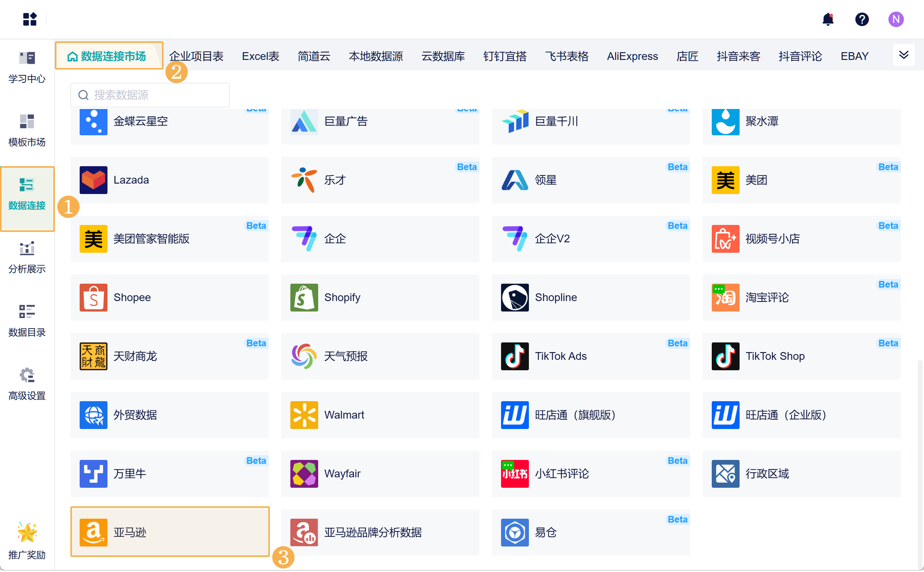Screen dimensions: 924x572
Task: Click the 金蝶云星空 icon
Action: coord(94,121)
